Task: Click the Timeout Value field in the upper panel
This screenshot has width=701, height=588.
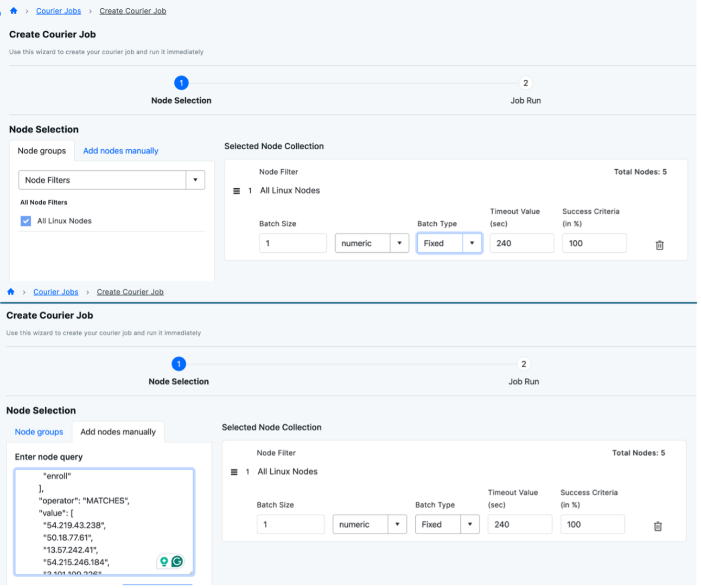Action: pyautogui.click(x=521, y=243)
